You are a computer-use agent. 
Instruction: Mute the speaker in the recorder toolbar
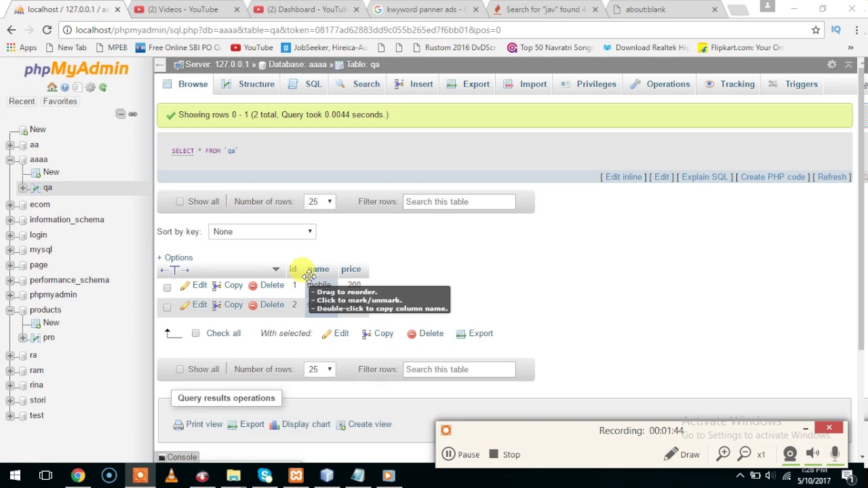pyautogui.click(x=812, y=454)
